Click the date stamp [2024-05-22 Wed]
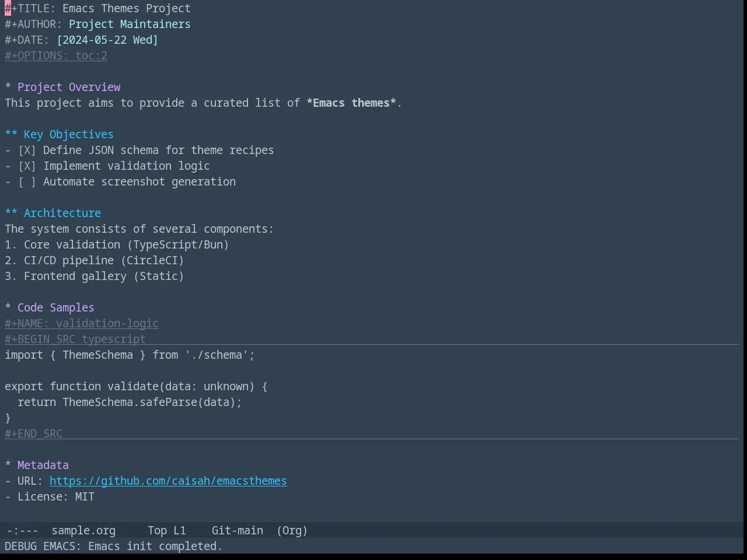This screenshot has width=747, height=560. point(107,40)
